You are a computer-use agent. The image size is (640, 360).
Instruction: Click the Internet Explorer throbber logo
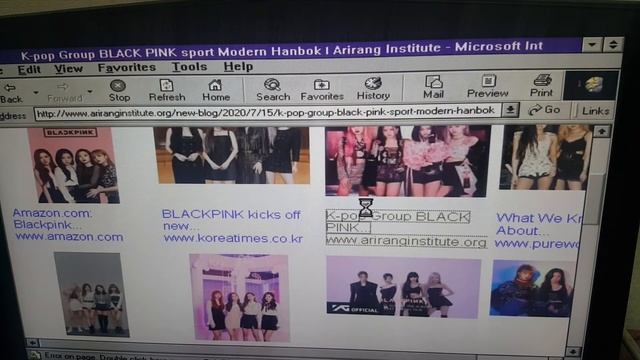pyautogui.click(x=591, y=85)
